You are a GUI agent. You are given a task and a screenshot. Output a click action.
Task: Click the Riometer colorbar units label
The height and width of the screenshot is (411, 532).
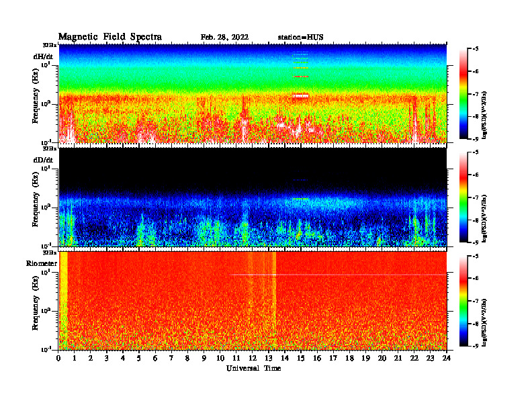[484, 322]
